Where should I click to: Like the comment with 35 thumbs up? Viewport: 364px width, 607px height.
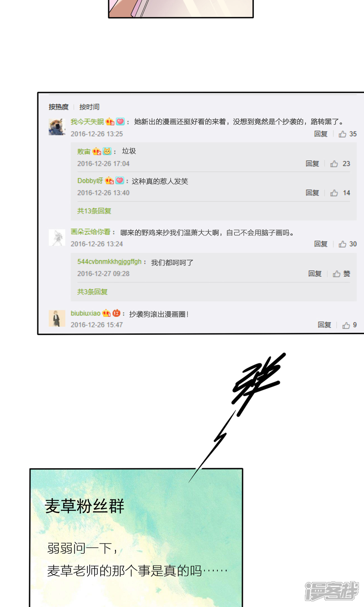pyautogui.click(x=343, y=134)
